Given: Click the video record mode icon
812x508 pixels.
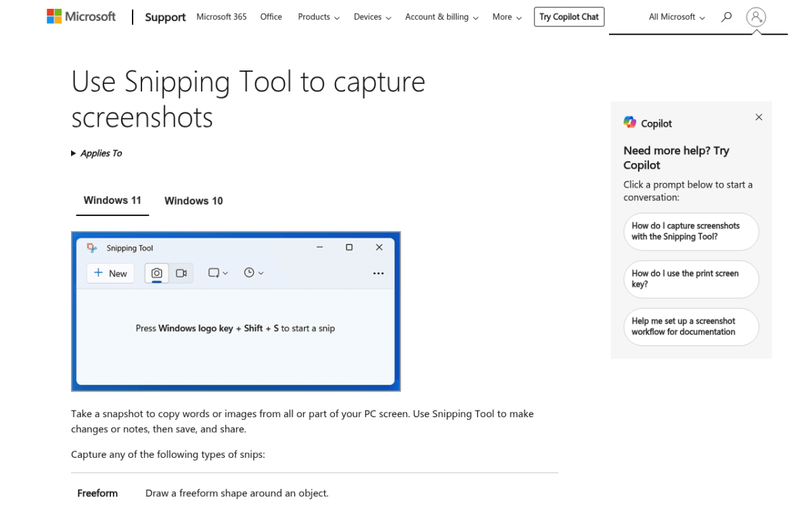Looking at the screenshot, I should tap(181, 273).
